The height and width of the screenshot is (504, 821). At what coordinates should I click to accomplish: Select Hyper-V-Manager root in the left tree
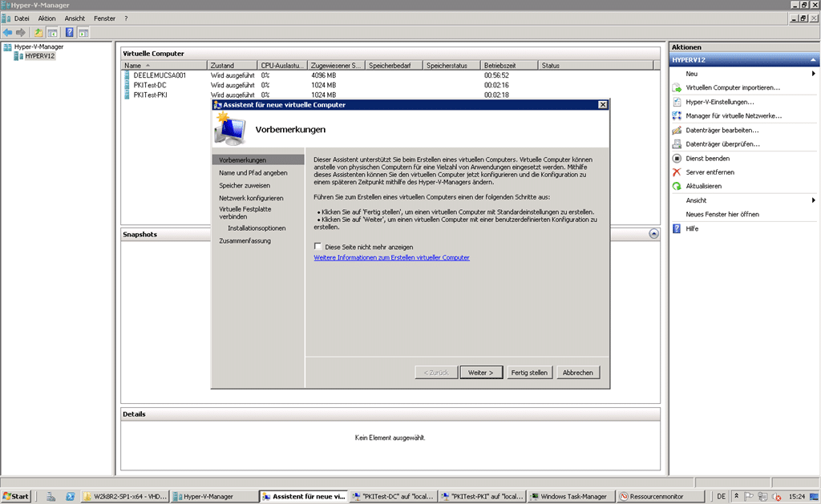(x=38, y=46)
